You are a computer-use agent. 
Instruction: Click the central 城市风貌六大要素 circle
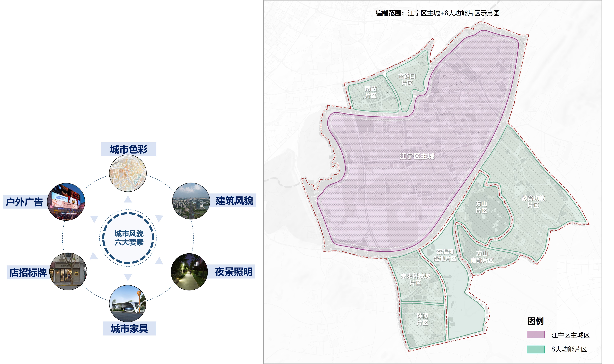click(128, 238)
